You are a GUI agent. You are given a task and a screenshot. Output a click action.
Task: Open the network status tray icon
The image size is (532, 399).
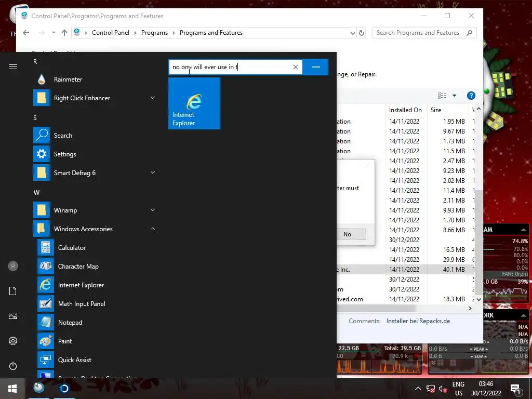431,389
